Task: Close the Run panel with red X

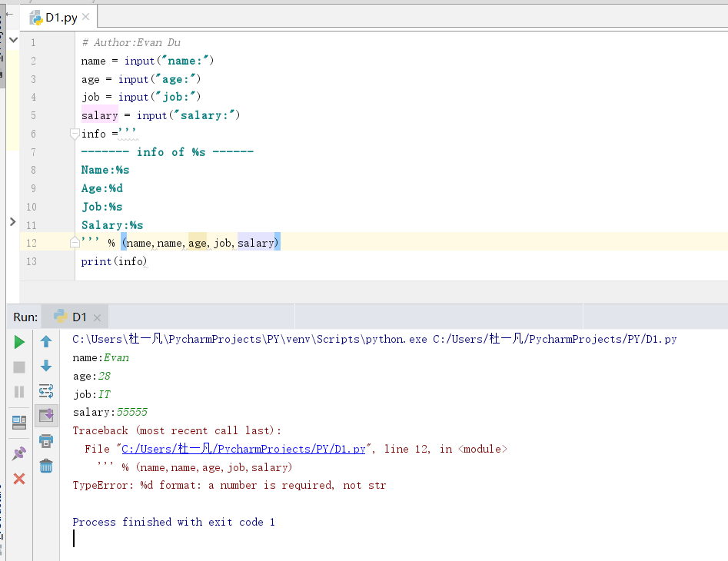Action: [x=19, y=479]
